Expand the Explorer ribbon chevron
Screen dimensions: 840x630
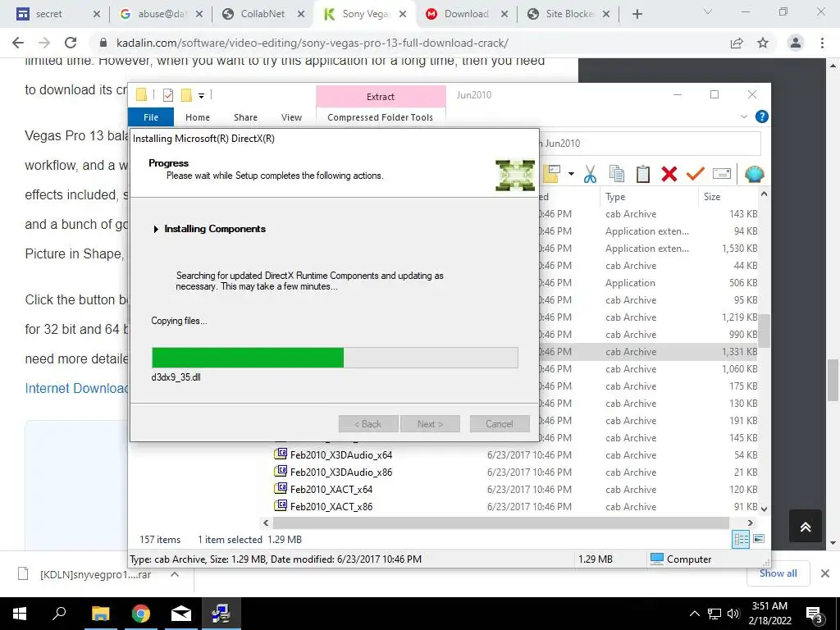point(743,116)
